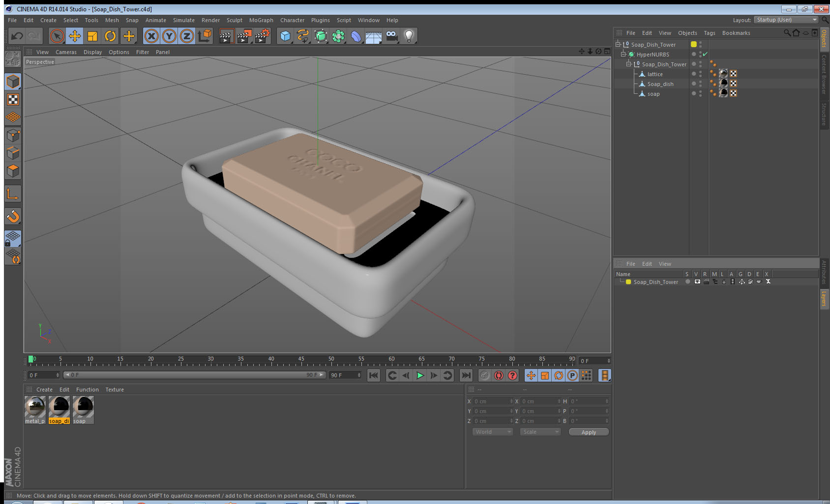Viewport: 830px width, 504px height.
Task: Switch to Points mode in left palette
Action: pos(13,136)
